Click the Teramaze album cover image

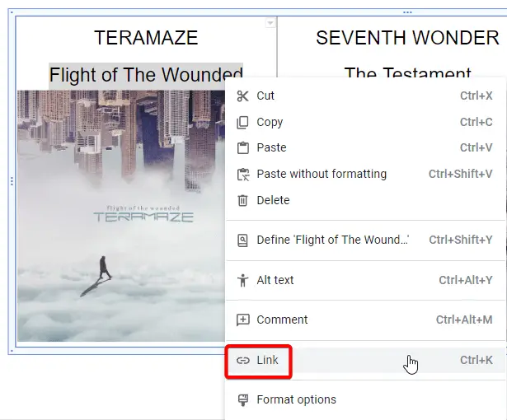pyautogui.click(x=121, y=216)
